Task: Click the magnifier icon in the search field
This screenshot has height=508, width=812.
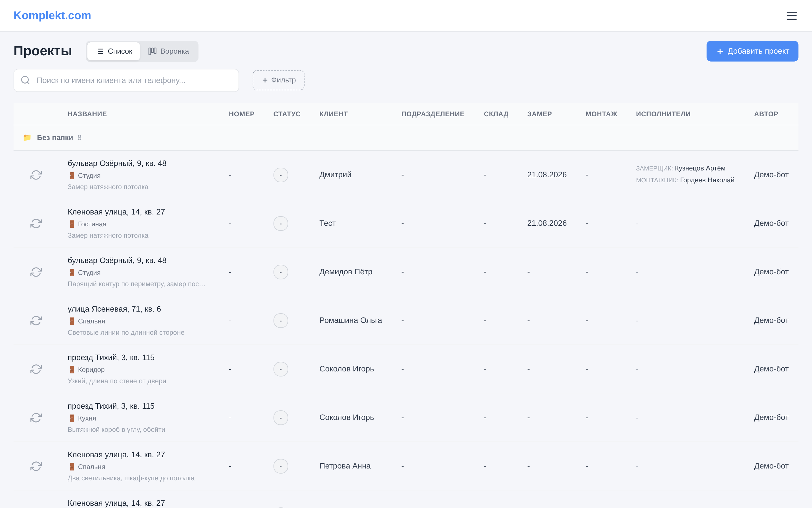Action: pyautogui.click(x=25, y=80)
